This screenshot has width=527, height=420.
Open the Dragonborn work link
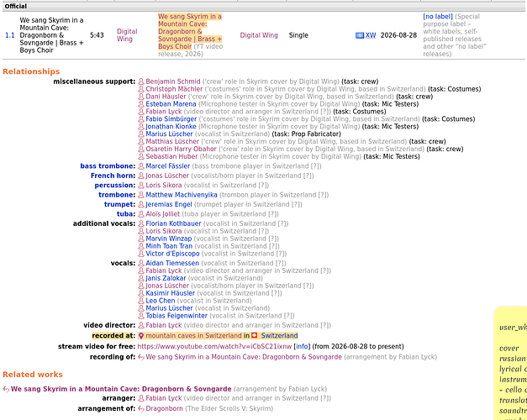[165, 408]
